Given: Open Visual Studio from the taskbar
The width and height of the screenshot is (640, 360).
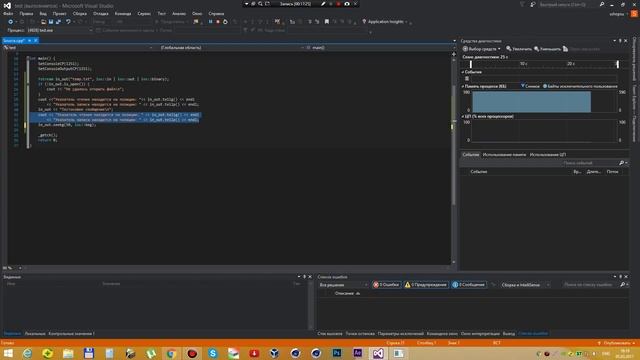Looking at the screenshot, I should pos(378,353).
